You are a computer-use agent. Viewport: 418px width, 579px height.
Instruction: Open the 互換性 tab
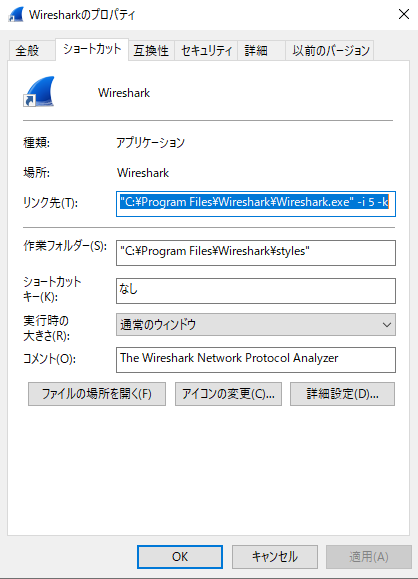click(151, 51)
